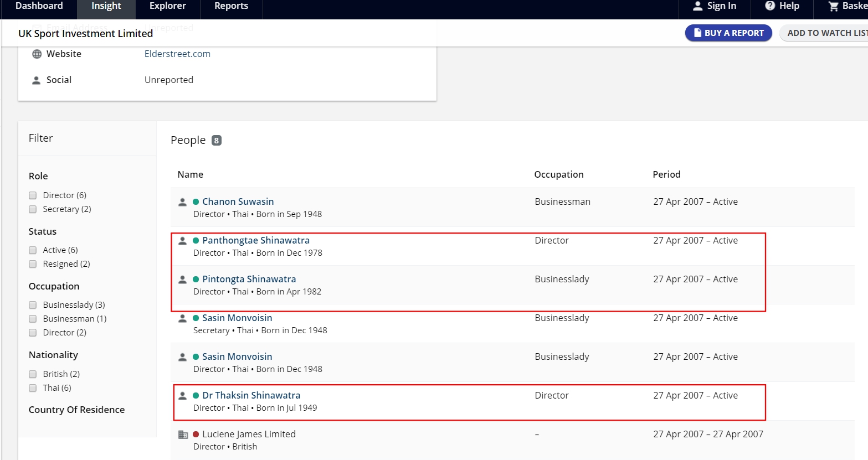868x460 pixels.
Task: Enable the Resigned (2) status filter
Action: (x=33, y=264)
